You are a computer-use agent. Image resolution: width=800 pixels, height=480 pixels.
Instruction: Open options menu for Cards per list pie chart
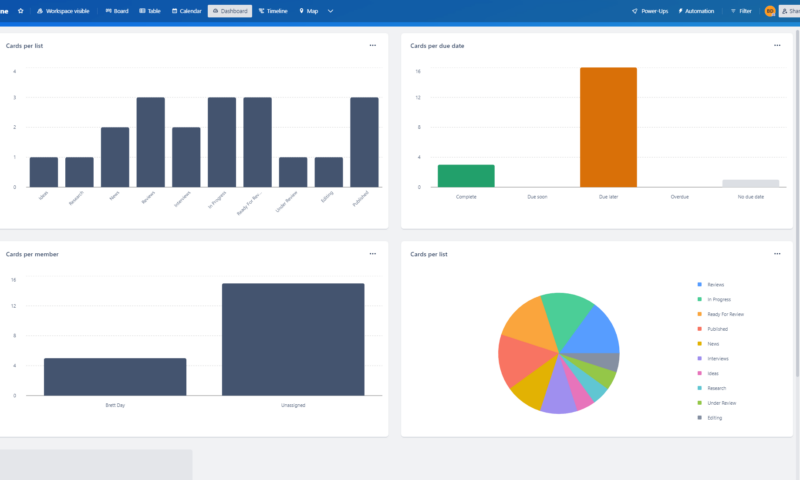tap(777, 254)
